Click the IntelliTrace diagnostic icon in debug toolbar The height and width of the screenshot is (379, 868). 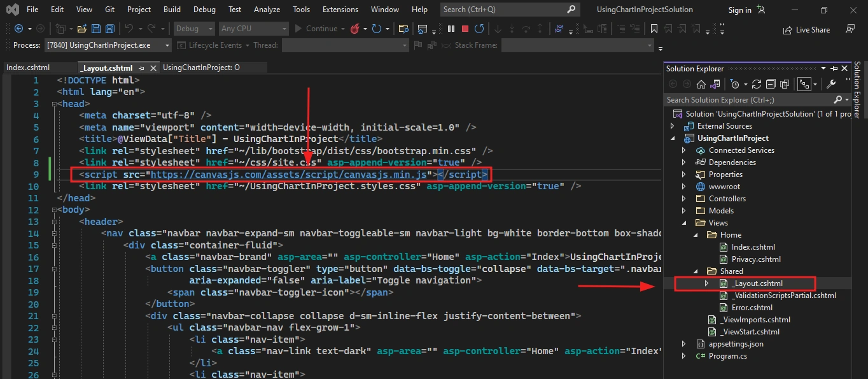click(559, 29)
